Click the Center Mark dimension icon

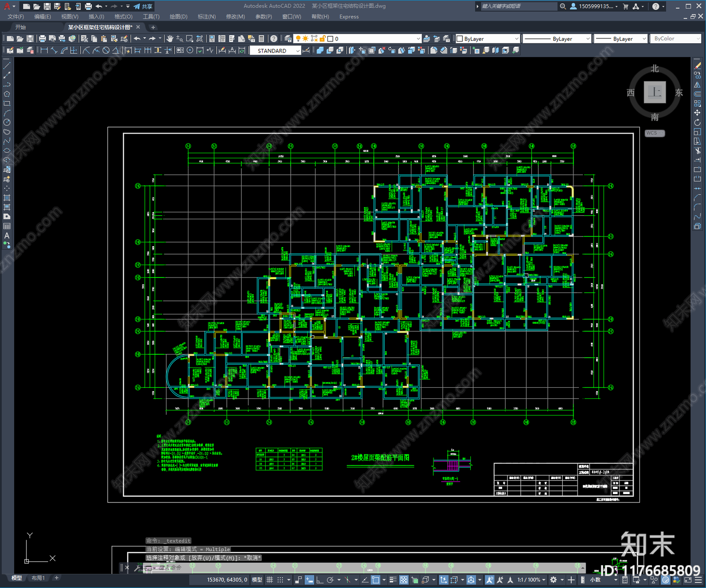pos(190,50)
